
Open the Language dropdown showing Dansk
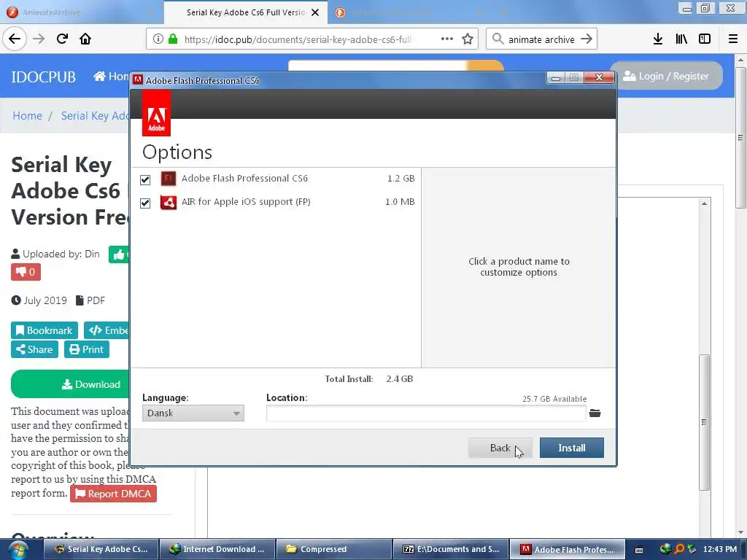(x=193, y=413)
